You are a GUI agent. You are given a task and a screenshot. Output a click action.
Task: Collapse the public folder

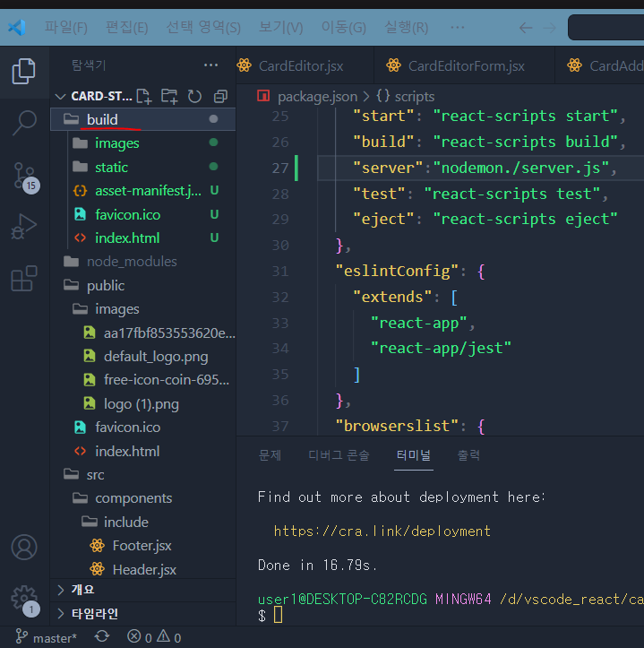click(143, 286)
